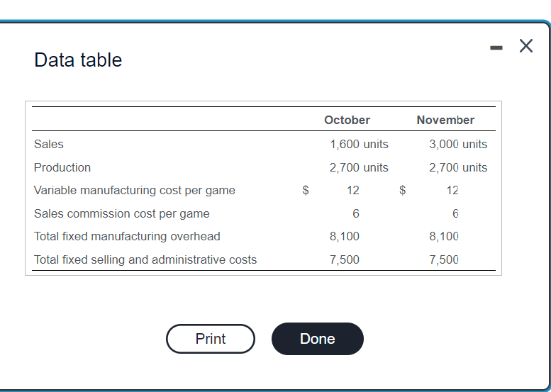Click the October column header

point(347,120)
